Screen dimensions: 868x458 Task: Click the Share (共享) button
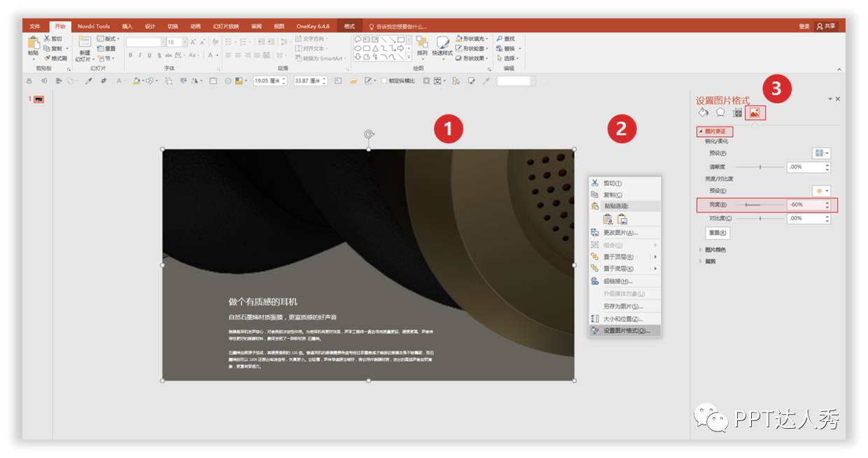pos(826,26)
